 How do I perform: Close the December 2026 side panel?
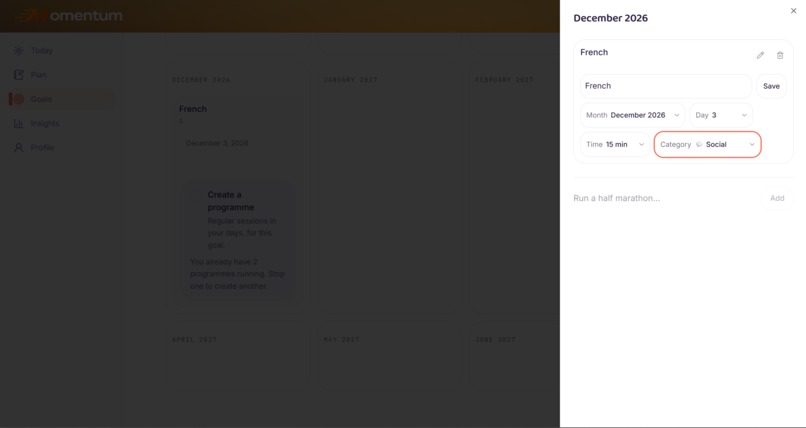coord(793,11)
